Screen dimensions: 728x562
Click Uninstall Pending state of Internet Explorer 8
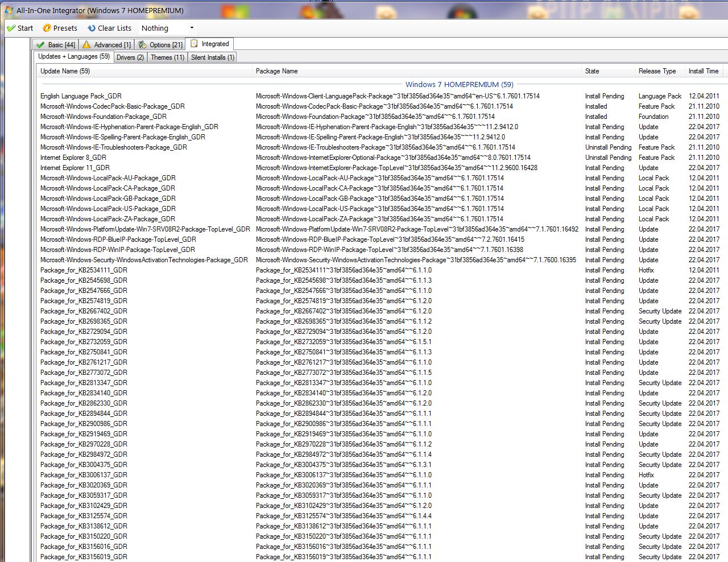(608, 158)
